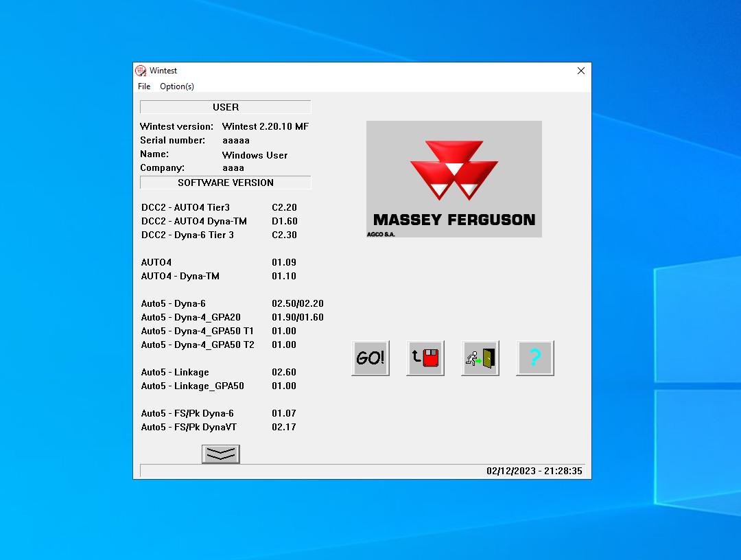Select the name value "Windows User"
The height and width of the screenshot is (560, 741).
(255, 156)
